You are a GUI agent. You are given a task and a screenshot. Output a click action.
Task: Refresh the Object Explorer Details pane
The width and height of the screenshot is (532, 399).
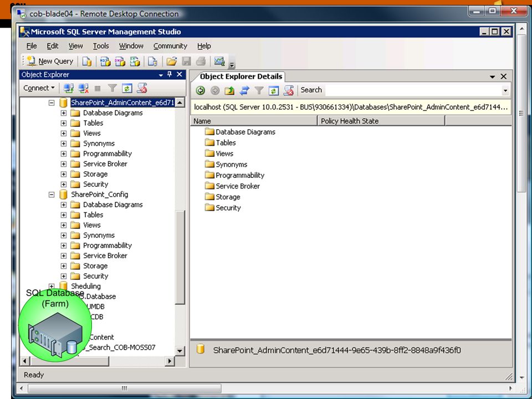tap(274, 90)
